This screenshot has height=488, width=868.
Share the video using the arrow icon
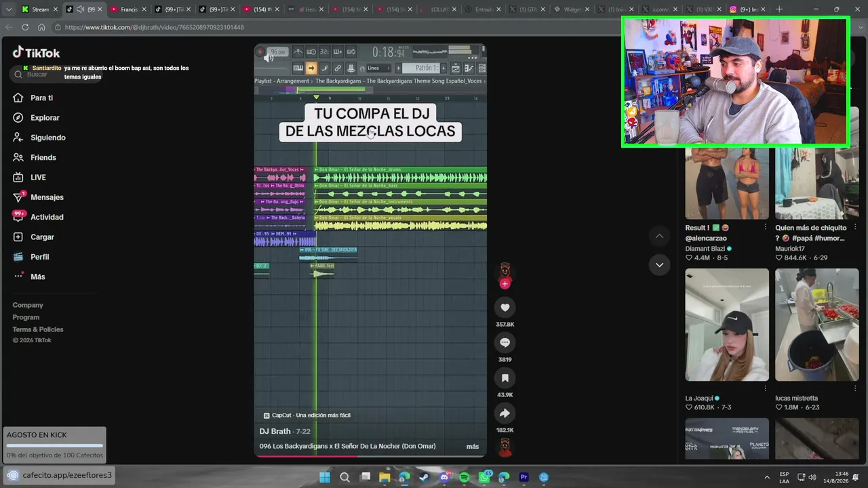(x=505, y=413)
